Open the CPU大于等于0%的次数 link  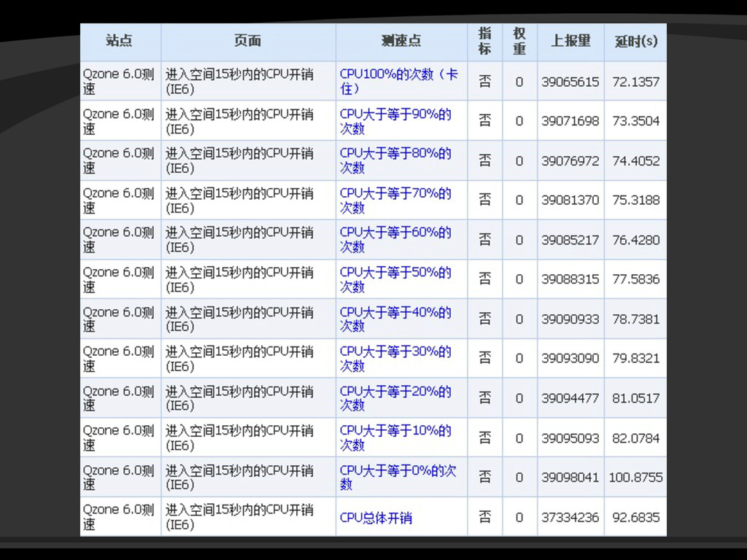tap(398, 477)
